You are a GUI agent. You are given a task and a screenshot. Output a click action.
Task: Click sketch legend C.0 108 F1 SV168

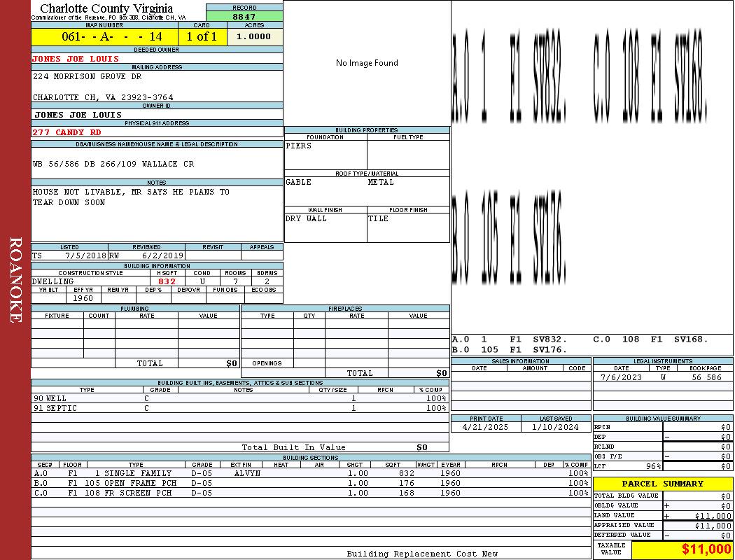click(x=650, y=339)
